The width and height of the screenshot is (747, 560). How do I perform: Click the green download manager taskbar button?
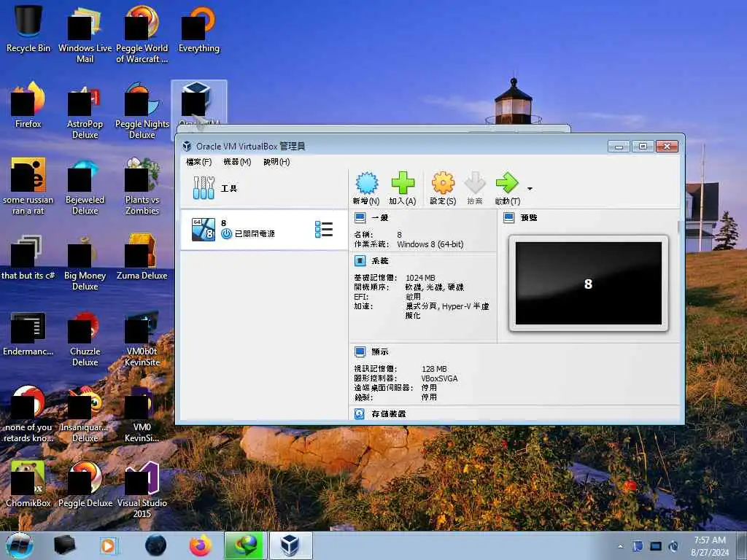pos(244,545)
